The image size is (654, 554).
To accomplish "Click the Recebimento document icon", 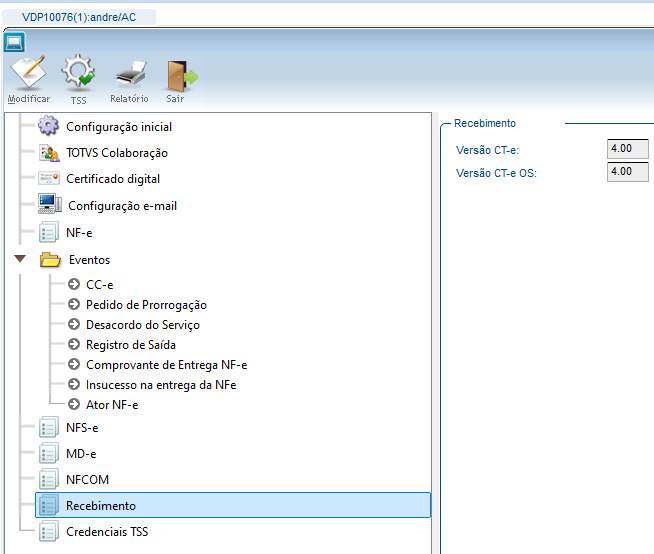I will coord(48,505).
